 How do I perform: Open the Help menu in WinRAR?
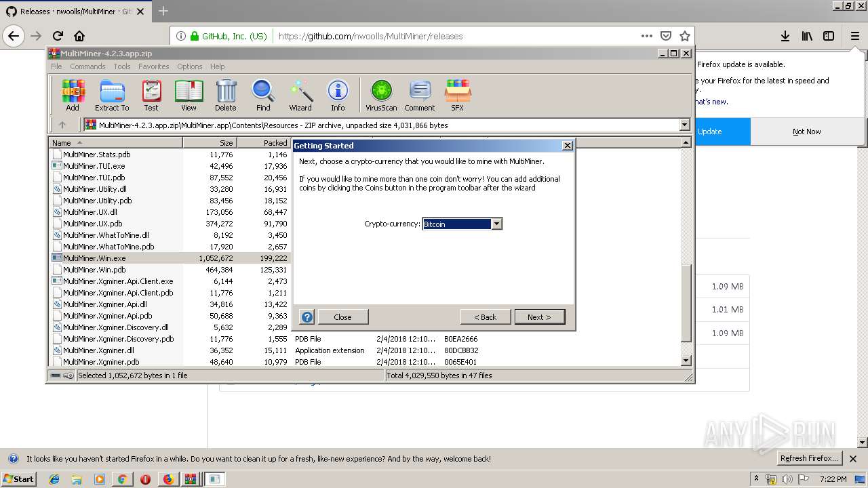tap(217, 66)
